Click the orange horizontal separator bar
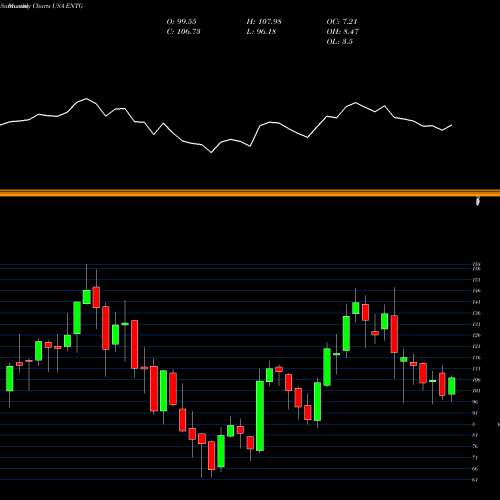 pos(250,193)
